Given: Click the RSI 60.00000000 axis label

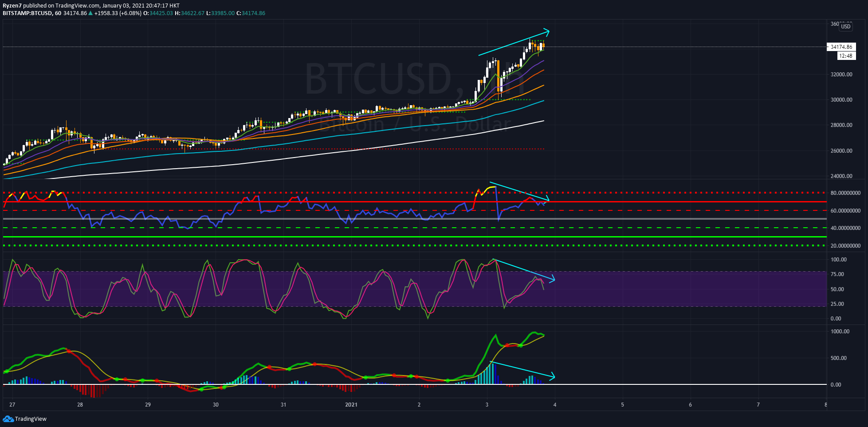Looking at the screenshot, I should pos(845,211).
